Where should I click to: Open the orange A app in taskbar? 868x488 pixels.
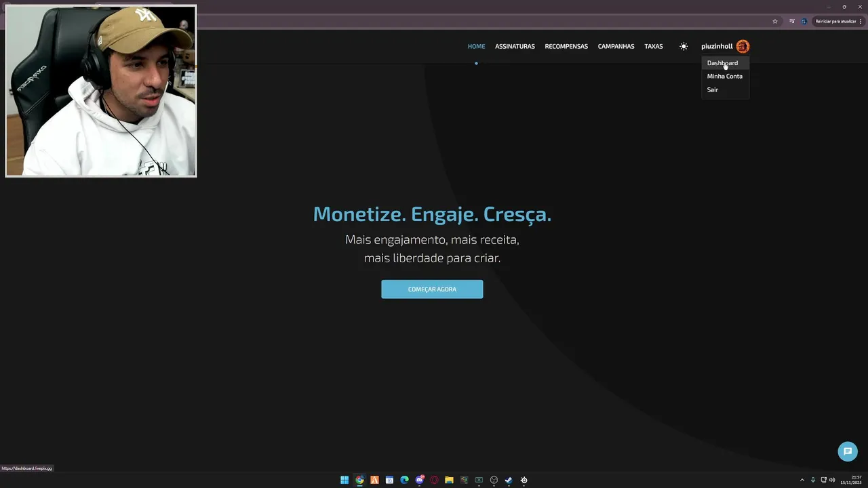tap(374, 480)
